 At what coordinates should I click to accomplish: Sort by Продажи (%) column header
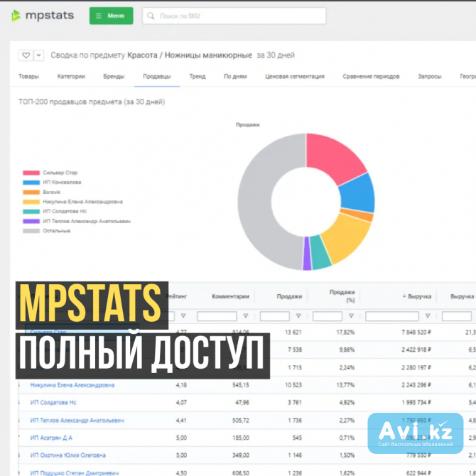click(342, 296)
